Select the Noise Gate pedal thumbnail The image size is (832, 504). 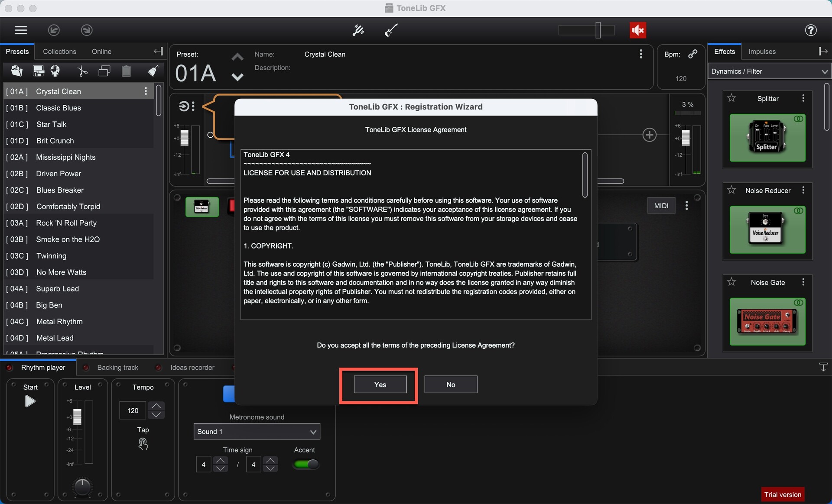pos(767,322)
